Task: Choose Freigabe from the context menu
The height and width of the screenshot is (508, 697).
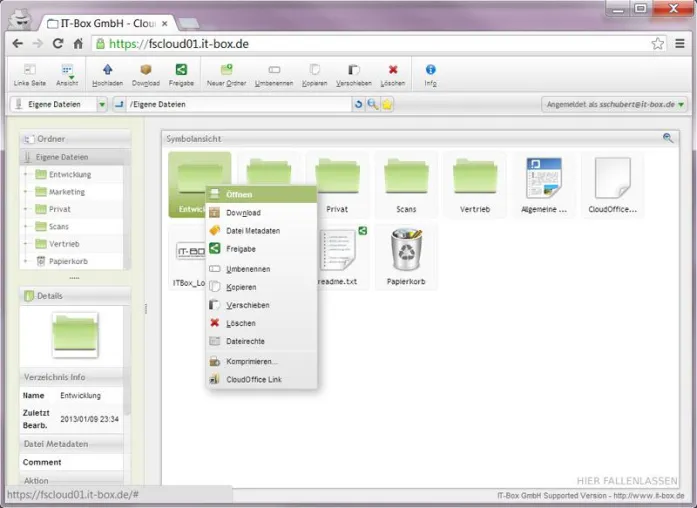Action: [x=261, y=249]
